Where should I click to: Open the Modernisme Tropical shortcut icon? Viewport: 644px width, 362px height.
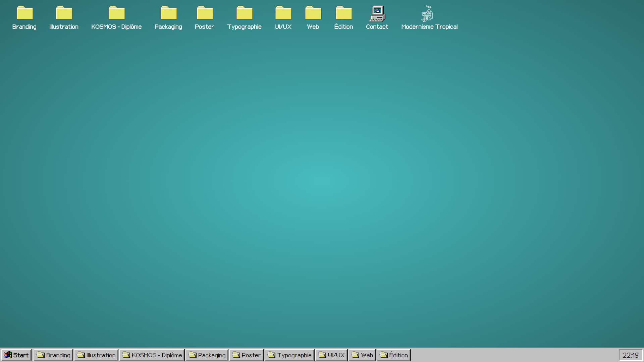pos(427,14)
